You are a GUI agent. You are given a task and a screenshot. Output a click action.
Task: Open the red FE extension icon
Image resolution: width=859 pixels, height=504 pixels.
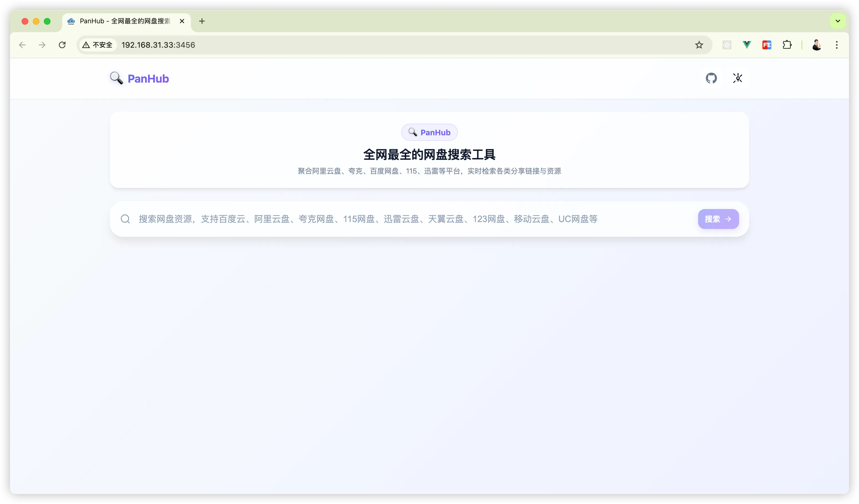pos(767,45)
